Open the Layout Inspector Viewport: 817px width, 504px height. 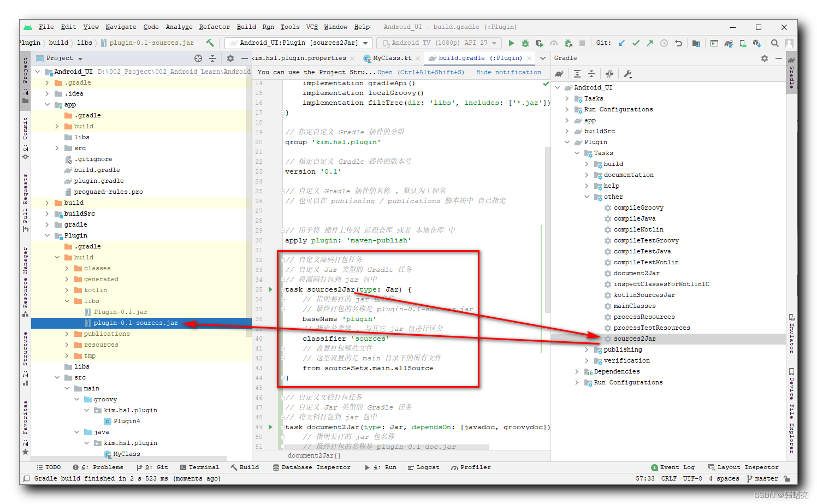743,467
